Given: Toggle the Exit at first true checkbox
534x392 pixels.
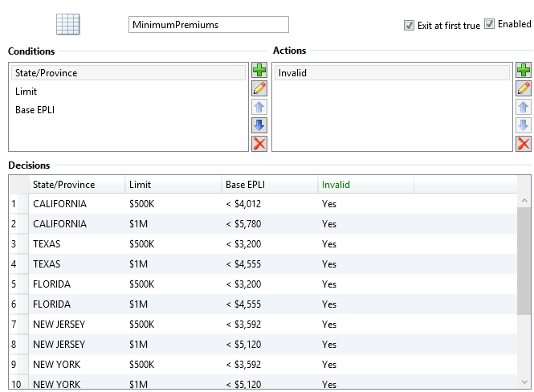Looking at the screenshot, I should 410,26.
